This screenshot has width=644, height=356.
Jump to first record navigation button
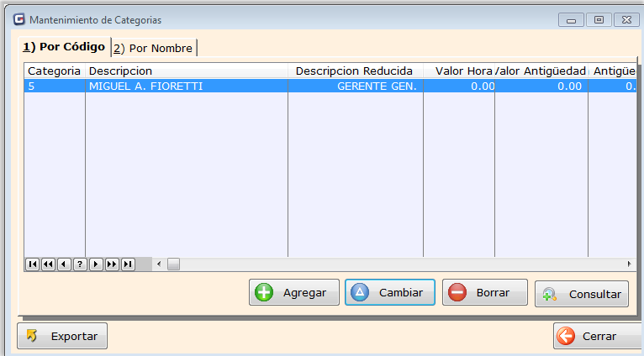click(33, 264)
